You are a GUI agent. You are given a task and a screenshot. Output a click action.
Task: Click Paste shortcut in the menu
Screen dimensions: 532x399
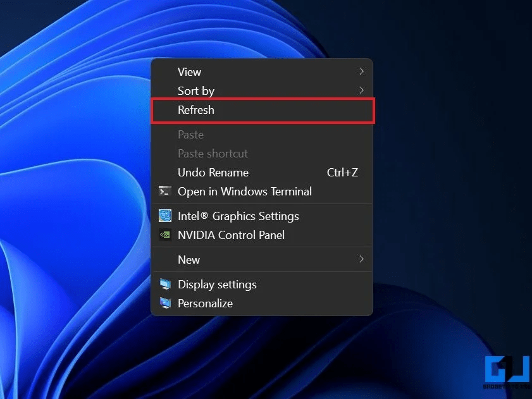(x=213, y=153)
